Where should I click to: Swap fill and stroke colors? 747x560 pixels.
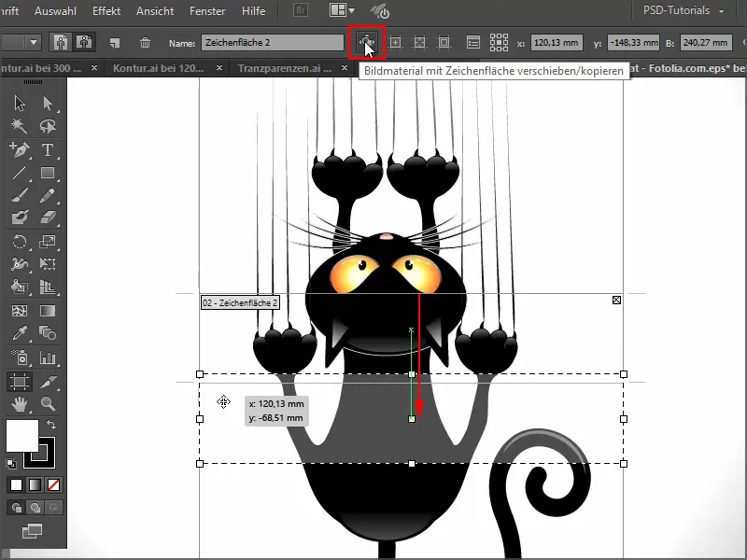50,424
